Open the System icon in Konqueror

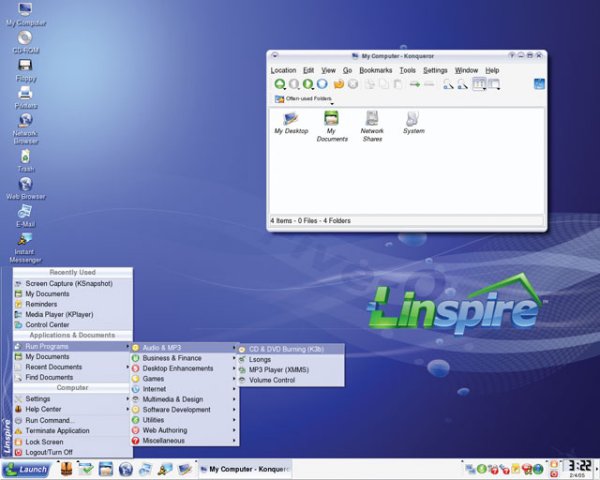413,122
